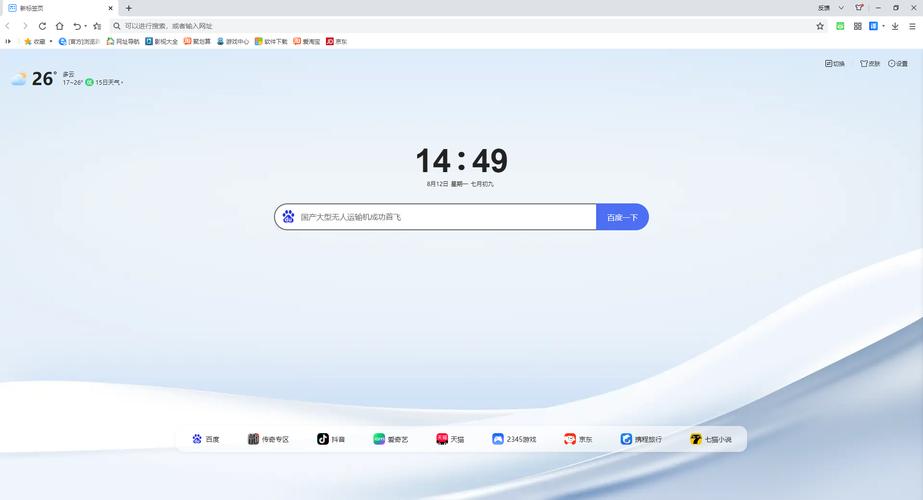Image resolution: width=923 pixels, height=500 pixels.
Task: Open a new tab with plus button
Action: (128, 8)
